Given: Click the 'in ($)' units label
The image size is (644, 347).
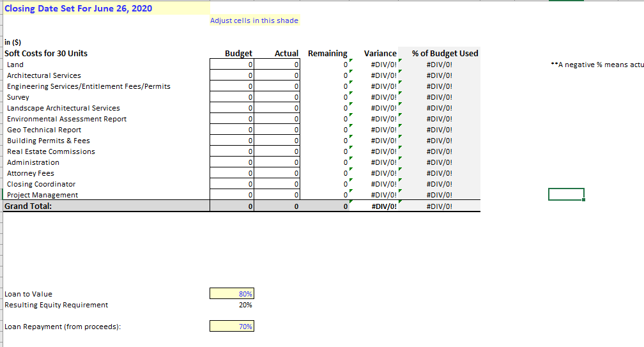Looking at the screenshot, I should tap(13, 42).
